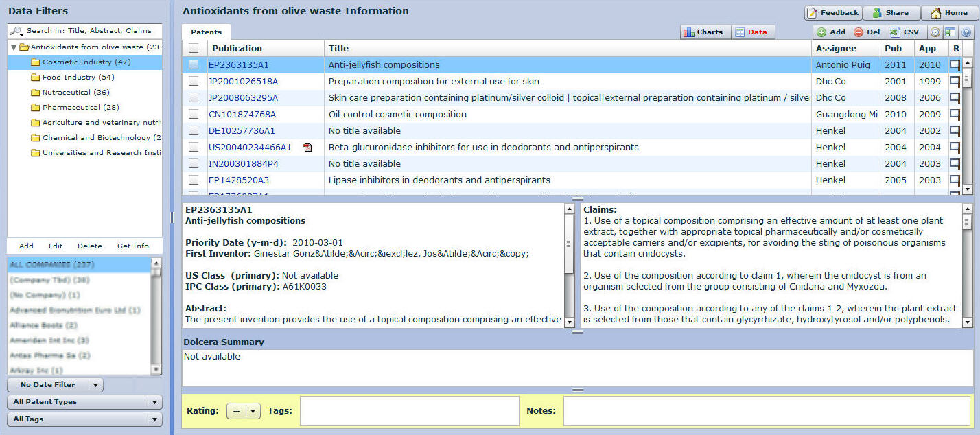Click the clock history icon in toolbar
This screenshot has width=980, height=435.
pyautogui.click(x=935, y=32)
